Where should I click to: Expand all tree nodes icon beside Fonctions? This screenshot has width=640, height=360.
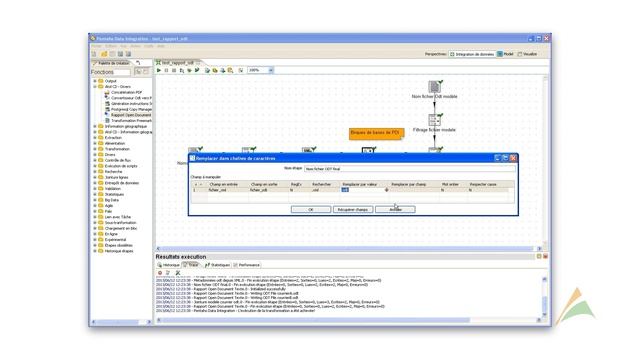tap(138, 72)
